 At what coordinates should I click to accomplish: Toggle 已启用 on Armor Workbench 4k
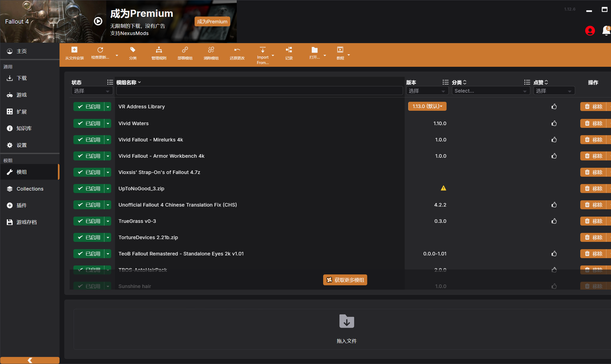(89, 156)
